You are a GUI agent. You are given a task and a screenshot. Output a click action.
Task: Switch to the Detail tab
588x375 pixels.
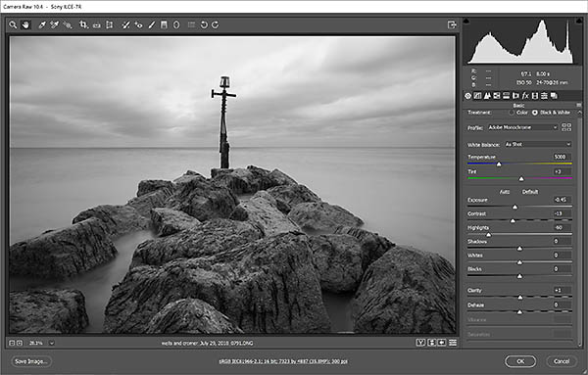pyautogui.click(x=487, y=96)
